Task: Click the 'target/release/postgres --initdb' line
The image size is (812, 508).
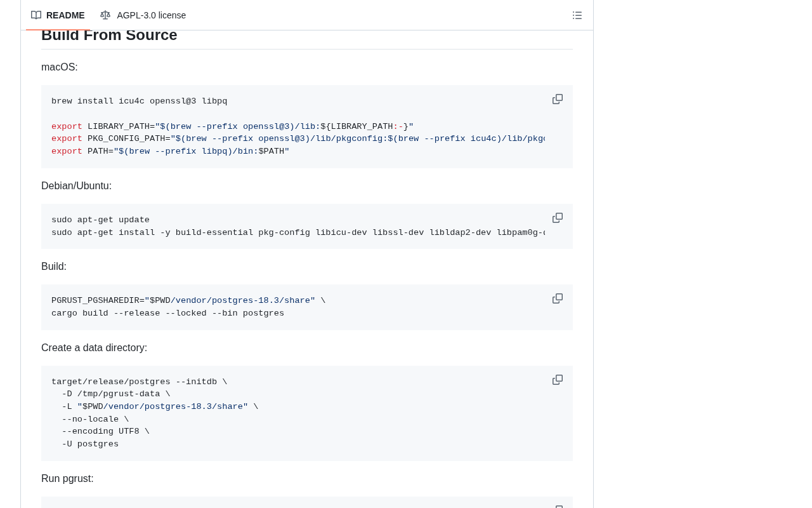Action: 139,382
